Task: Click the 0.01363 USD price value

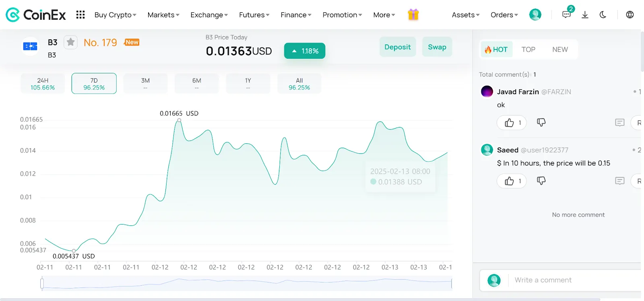Action: tap(239, 51)
